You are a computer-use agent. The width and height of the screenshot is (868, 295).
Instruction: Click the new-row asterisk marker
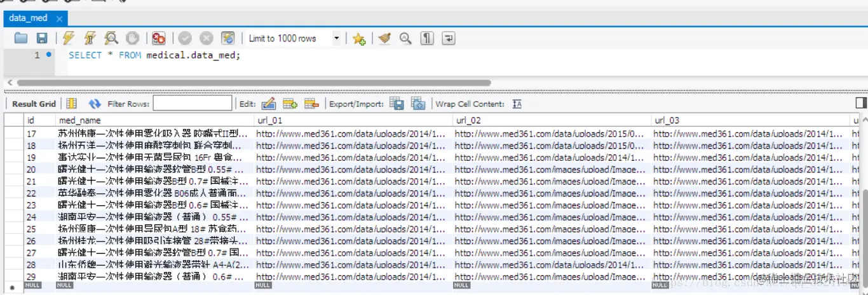[12, 287]
